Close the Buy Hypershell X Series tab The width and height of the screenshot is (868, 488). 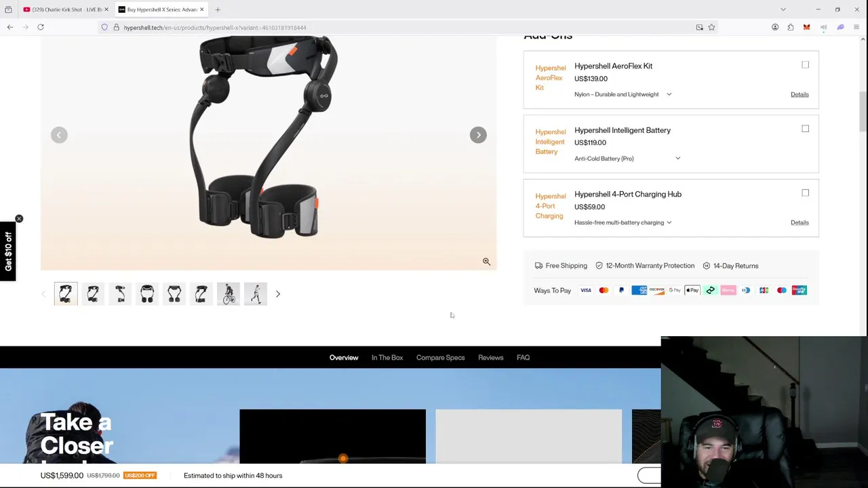coord(201,9)
